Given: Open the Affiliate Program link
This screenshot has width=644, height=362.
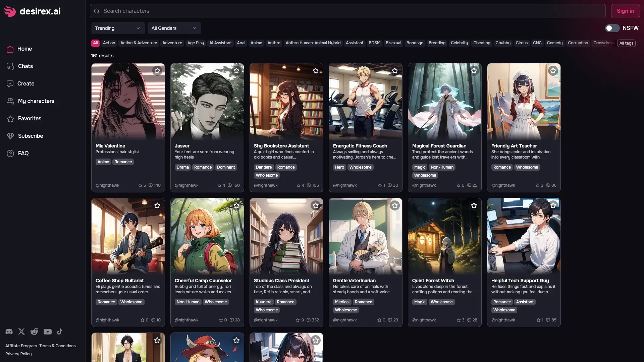Looking at the screenshot, I should coord(20,346).
